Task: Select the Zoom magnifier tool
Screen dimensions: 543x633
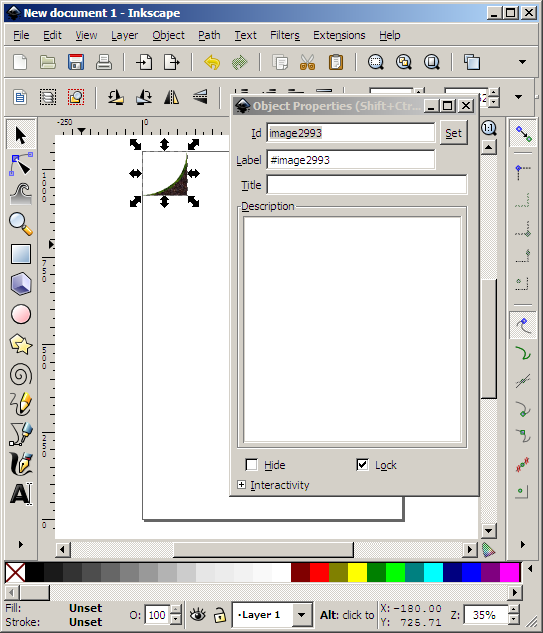Action: [x=21, y=224]
